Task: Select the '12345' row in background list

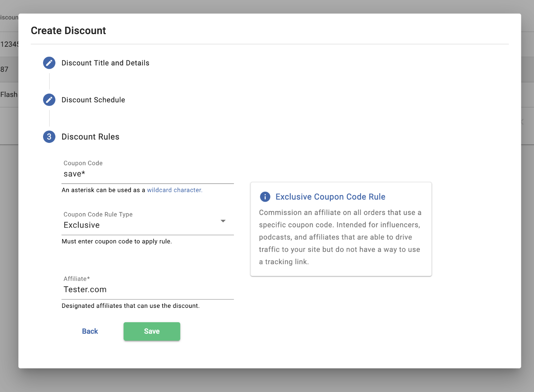Action: tap(9, 44)
